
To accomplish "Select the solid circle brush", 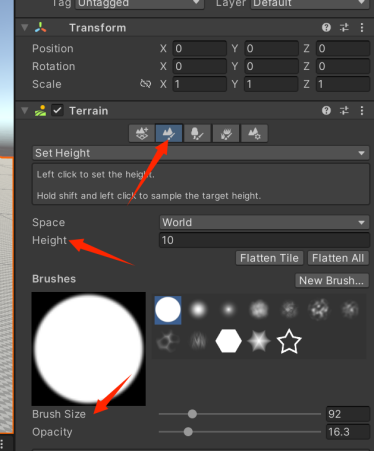I will point(168,310).
